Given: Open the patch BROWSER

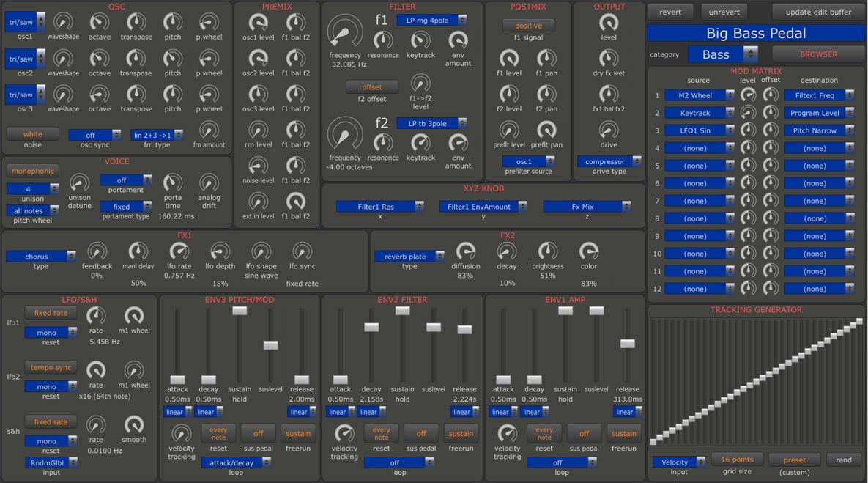Looking at the screenshot, I should (x=819, y=54).
